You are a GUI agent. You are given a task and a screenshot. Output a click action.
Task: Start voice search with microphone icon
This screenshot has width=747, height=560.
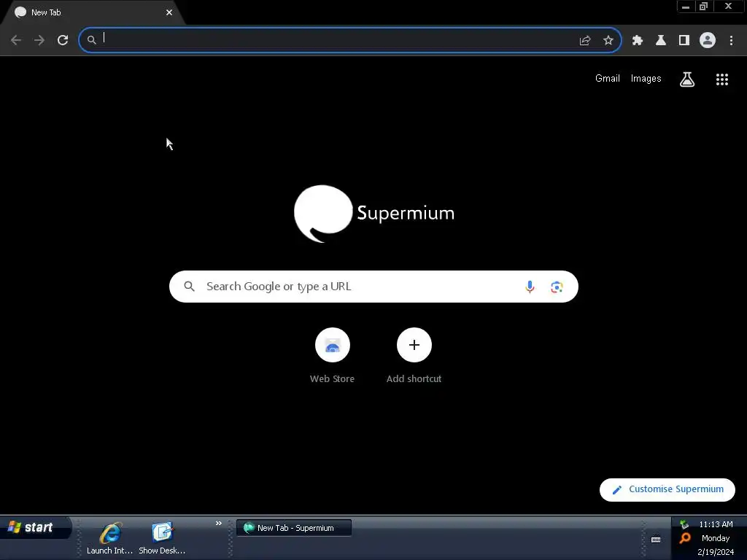tap(530, 287)
